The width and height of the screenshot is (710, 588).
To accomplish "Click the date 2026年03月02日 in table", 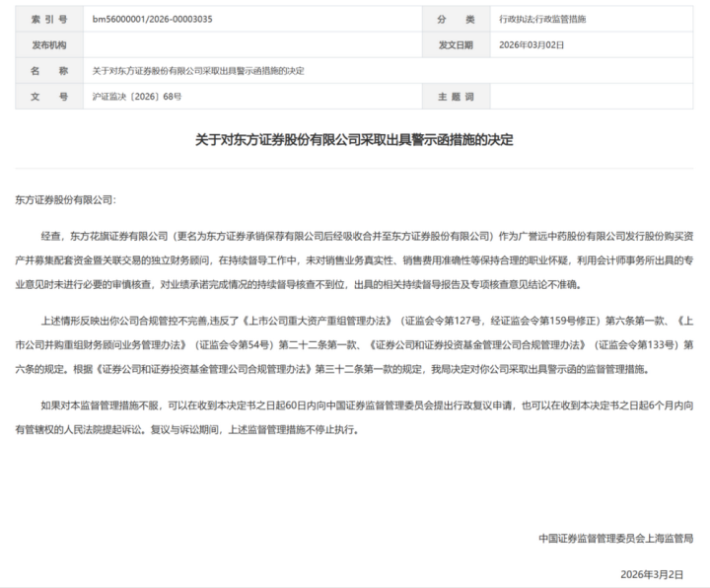I will (x=532, y=44).
